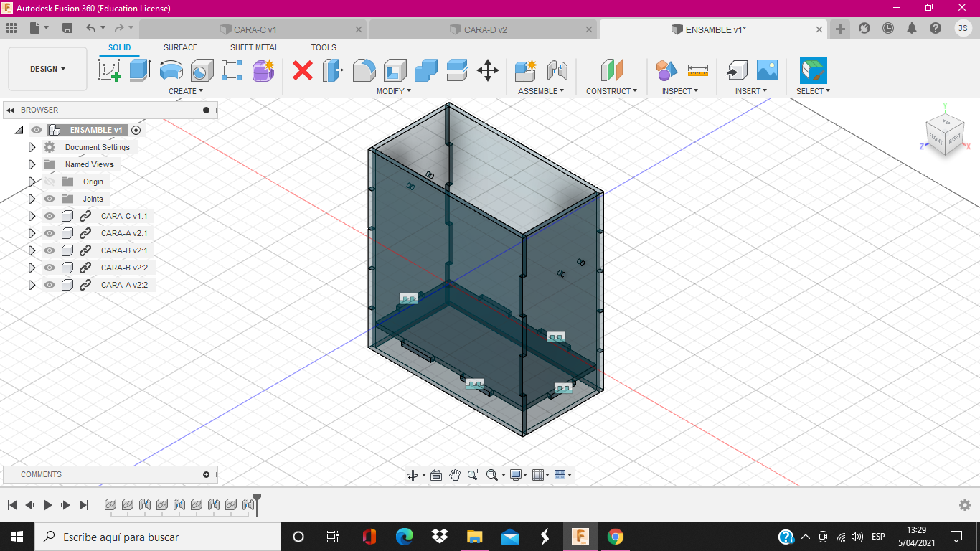The width and height of the screenshot is (980, 551).
Task: Click the Create Form icon
Action: coord(263,70)
